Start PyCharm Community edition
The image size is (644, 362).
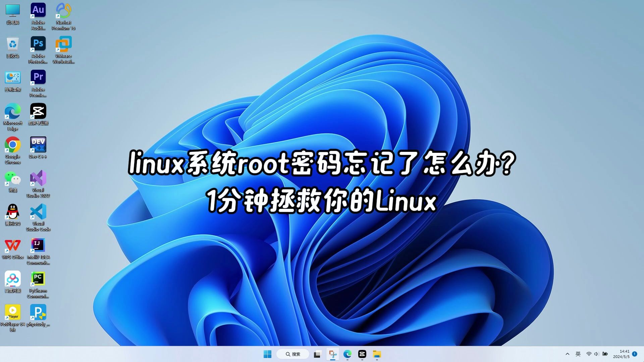[38, 279]
